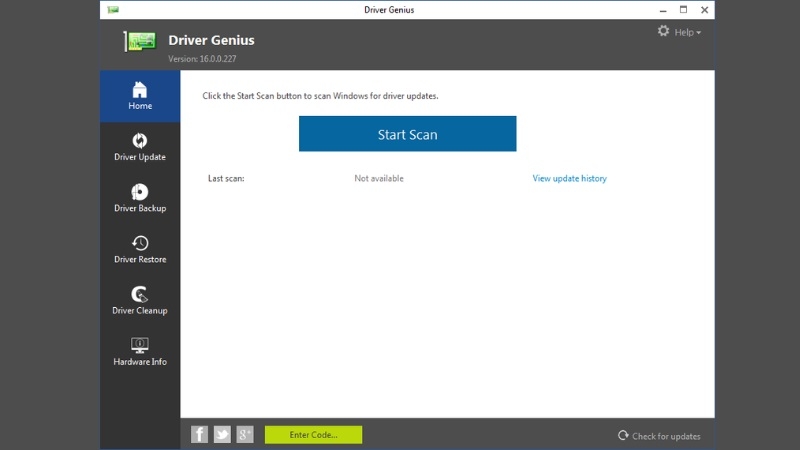Minimize the Driver Genius window
The width and height of the screenshot is (800, 450).
coord(663,10)
